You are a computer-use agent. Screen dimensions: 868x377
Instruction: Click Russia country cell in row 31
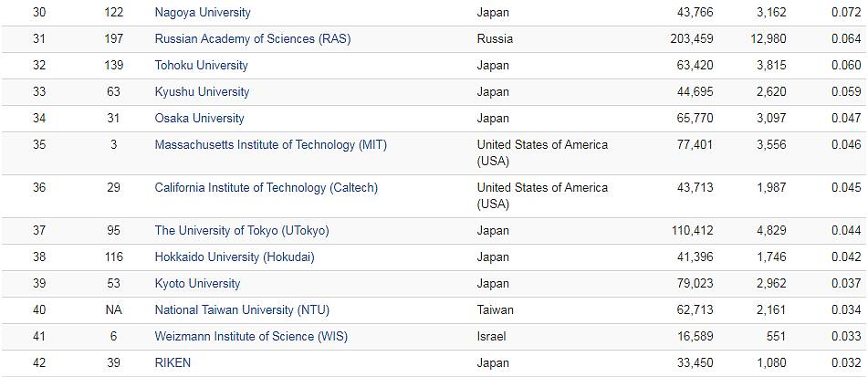point(495,39)
